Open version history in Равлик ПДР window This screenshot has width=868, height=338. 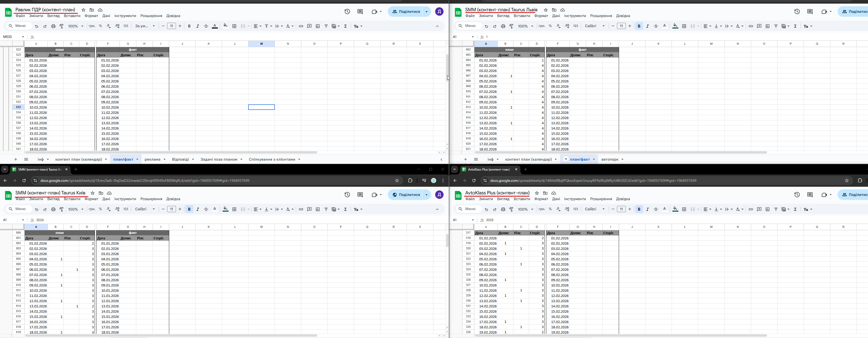[347, 12]
